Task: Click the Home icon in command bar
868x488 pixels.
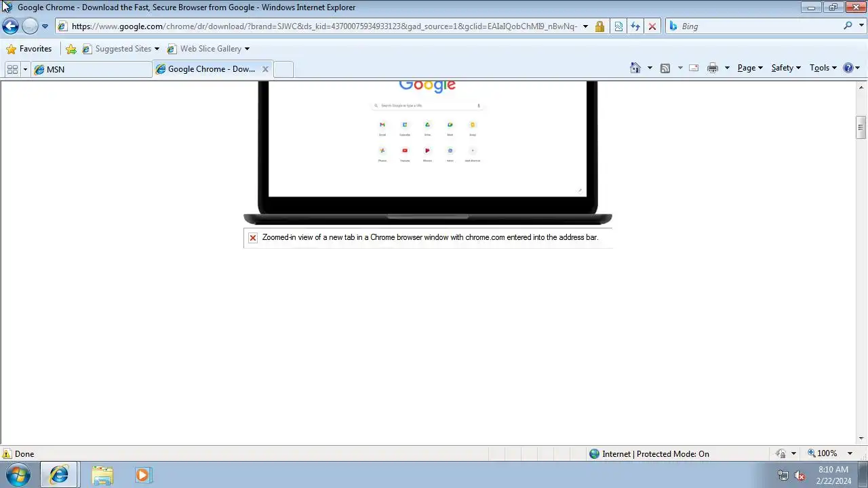Action: 635,68
